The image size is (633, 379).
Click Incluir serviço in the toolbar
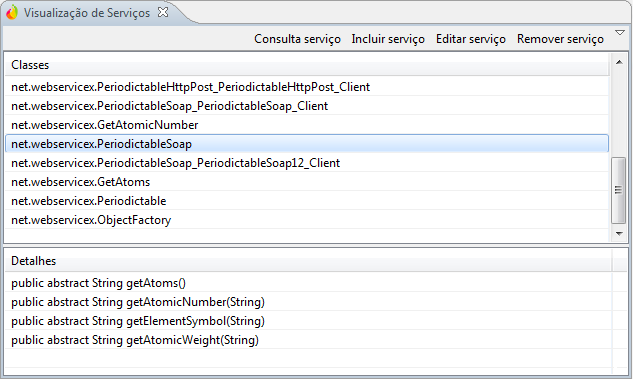pos(388,39)
